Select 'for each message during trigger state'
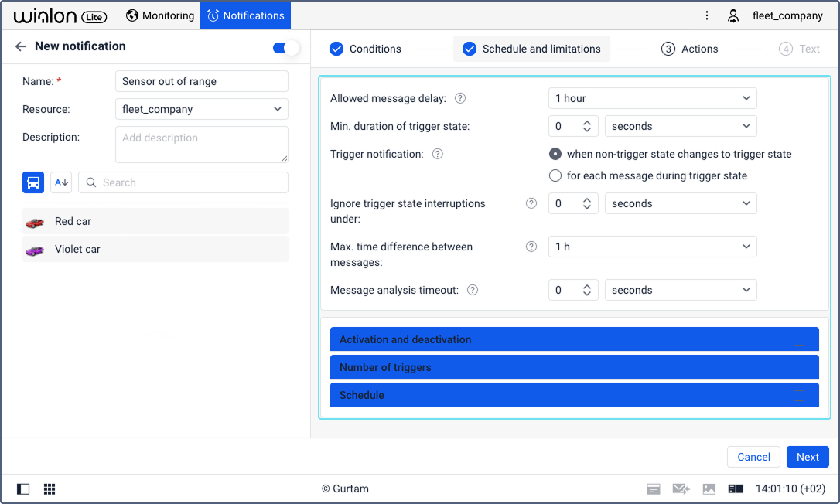The width and height of the screenshot is (840, 504). click(x=555, y=175)
